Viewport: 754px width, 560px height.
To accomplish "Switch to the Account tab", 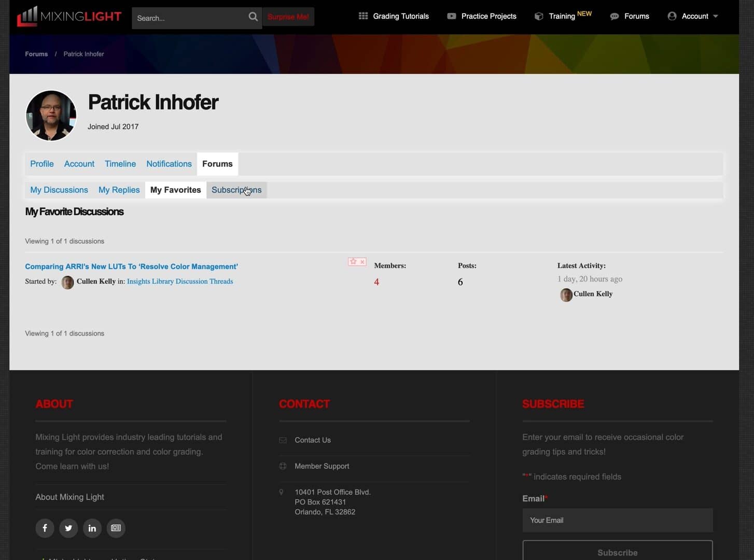I will click(79, 164).
